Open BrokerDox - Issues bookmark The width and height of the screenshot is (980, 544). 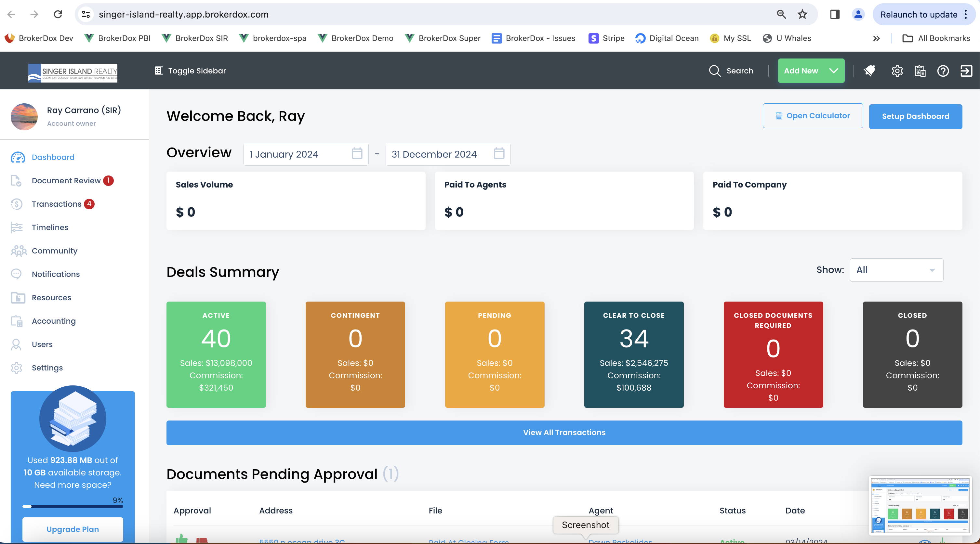(533, 38)
